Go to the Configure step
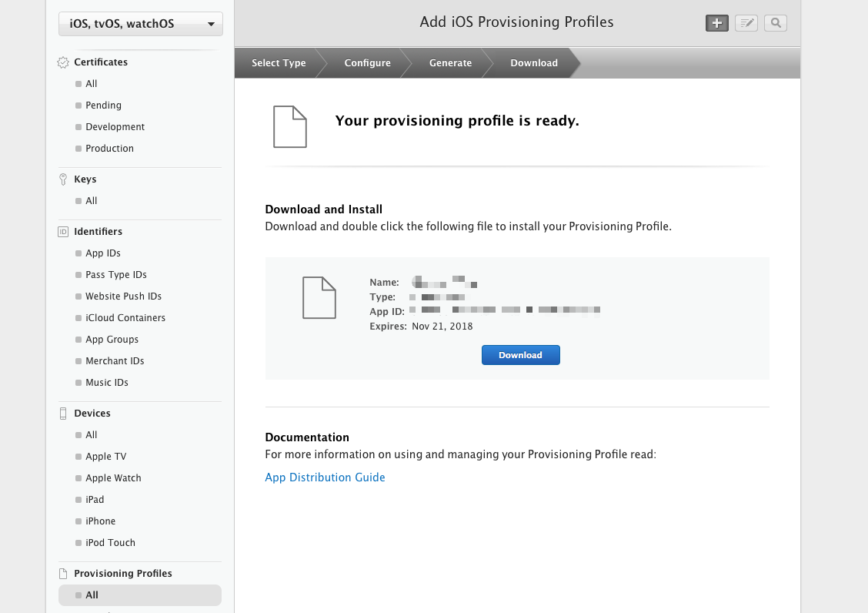Viewport: 868px width, 613px height. (367, 63)
